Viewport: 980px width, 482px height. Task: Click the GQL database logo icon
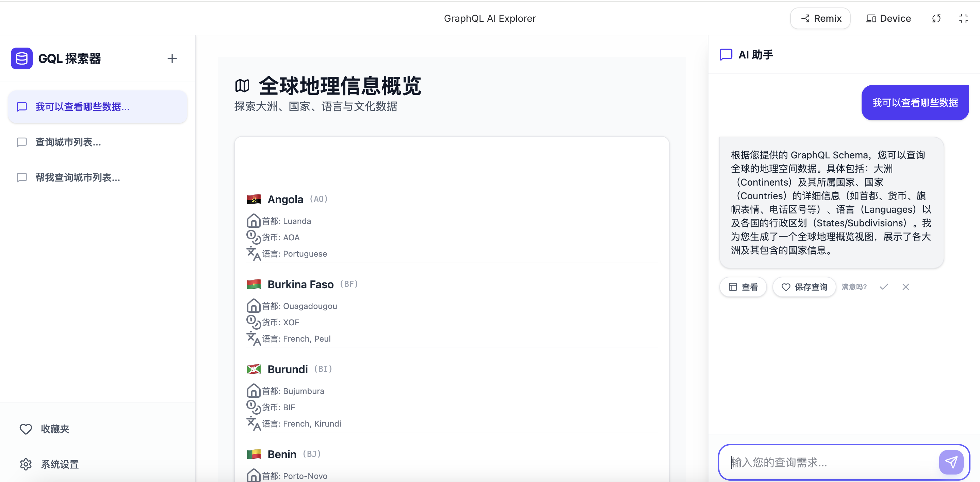pyautogui.click(x=22, y=58)
